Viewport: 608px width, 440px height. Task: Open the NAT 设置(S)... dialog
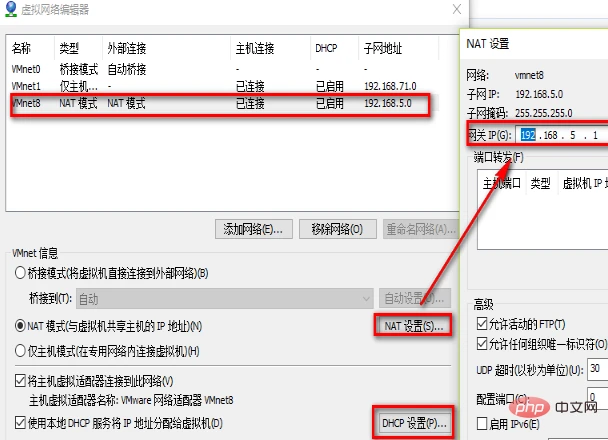[412, 325]
